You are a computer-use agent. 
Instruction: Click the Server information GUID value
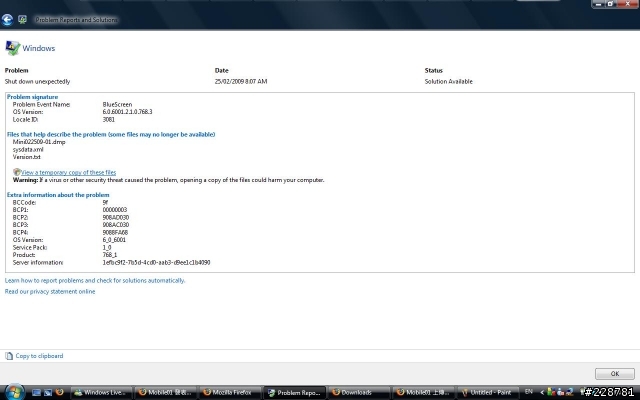[x=156, y=262]
